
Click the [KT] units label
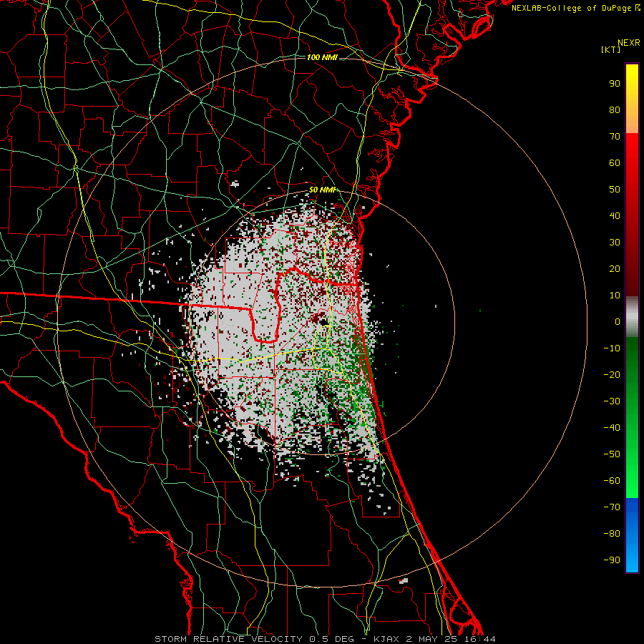pos(610,49)
